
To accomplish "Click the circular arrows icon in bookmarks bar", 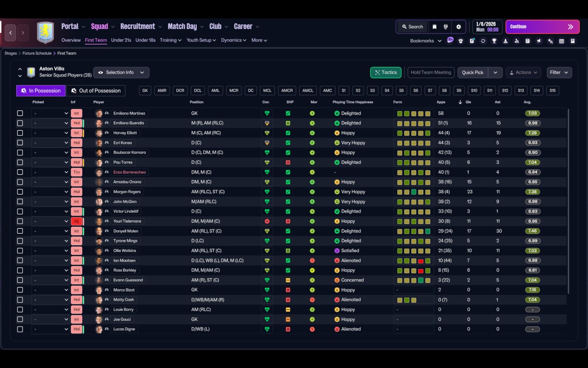I will [483, 41].
